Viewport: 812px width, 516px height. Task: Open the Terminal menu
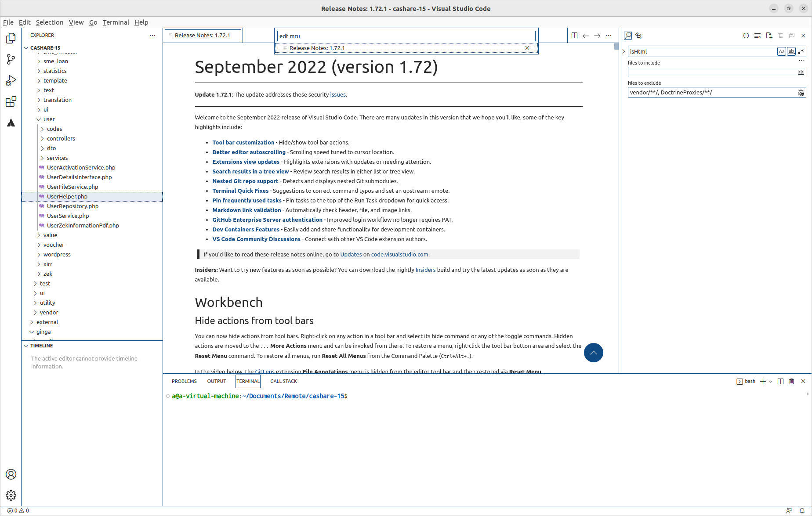point(116,22)
